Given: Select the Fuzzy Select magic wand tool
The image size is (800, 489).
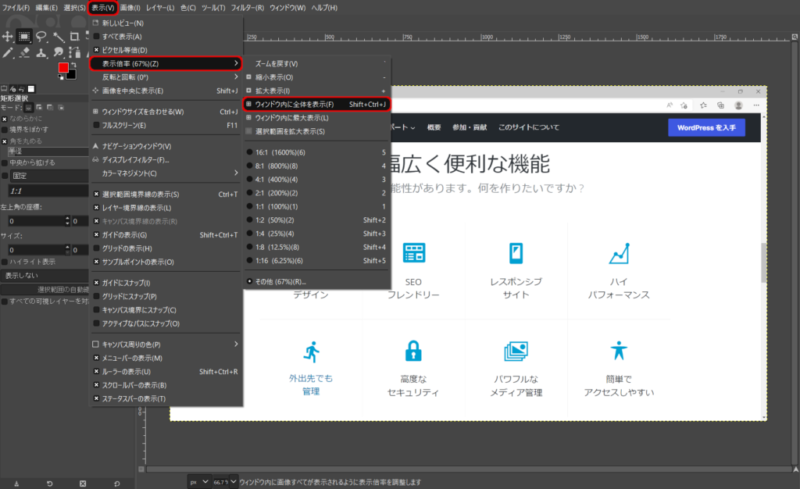Looking at the screenshot, I should pos(58,36).
